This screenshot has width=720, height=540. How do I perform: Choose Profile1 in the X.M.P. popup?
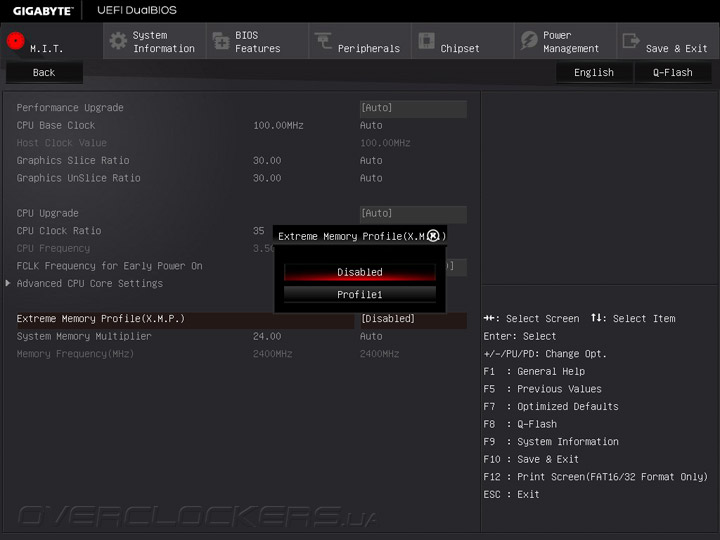click(360, 294)
